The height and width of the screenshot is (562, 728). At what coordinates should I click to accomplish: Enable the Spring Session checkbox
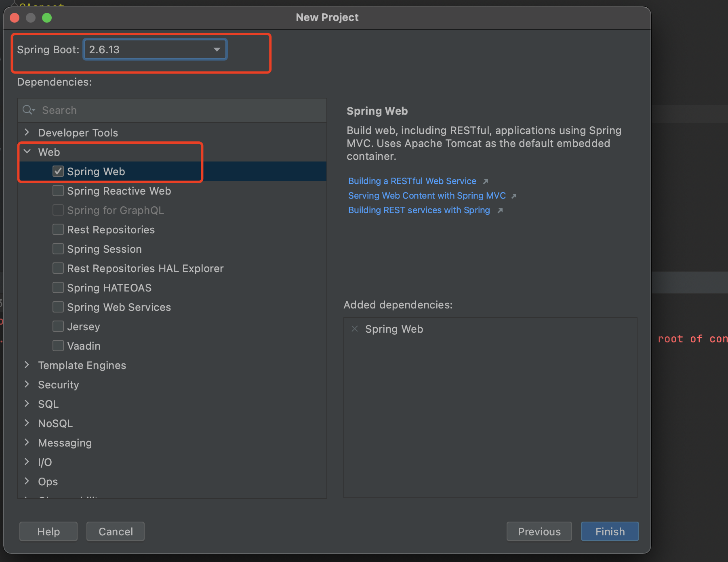pos(58,248)
